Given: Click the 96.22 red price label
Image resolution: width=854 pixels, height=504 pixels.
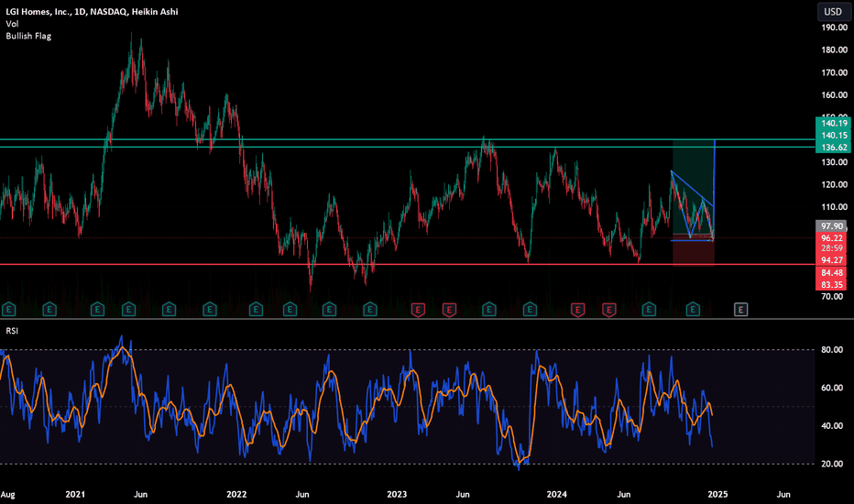Looking at the screenshot, I should pos(832,238).
